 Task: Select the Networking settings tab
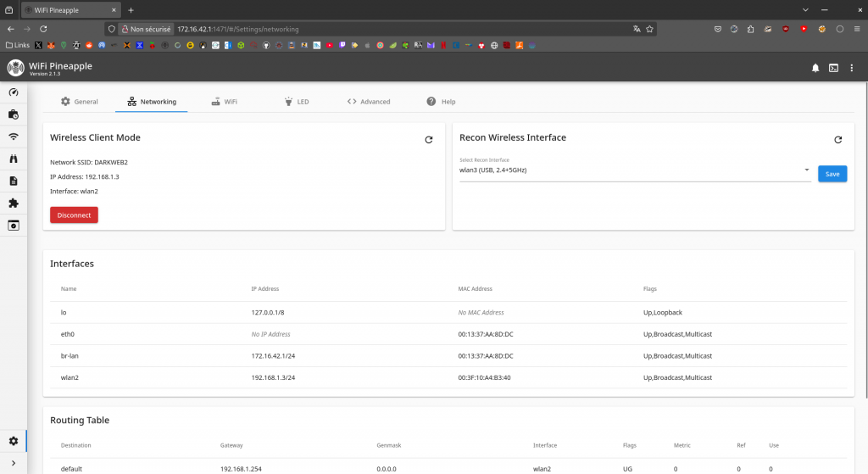click(x=152, y=102)
